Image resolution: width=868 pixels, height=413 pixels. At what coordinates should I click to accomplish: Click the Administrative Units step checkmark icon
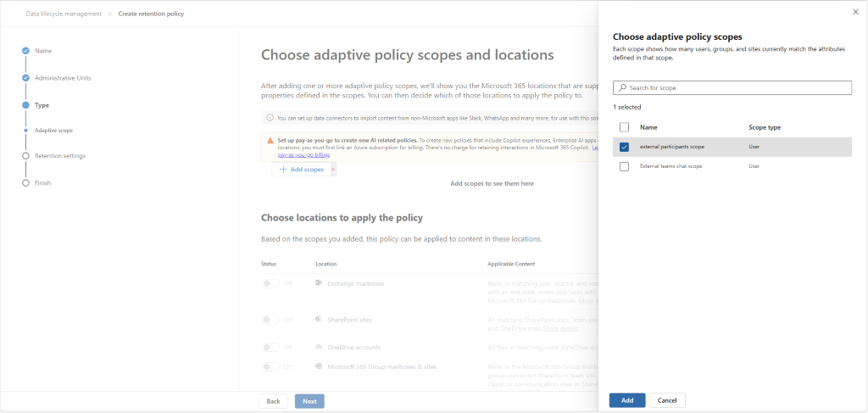point(25,78)
